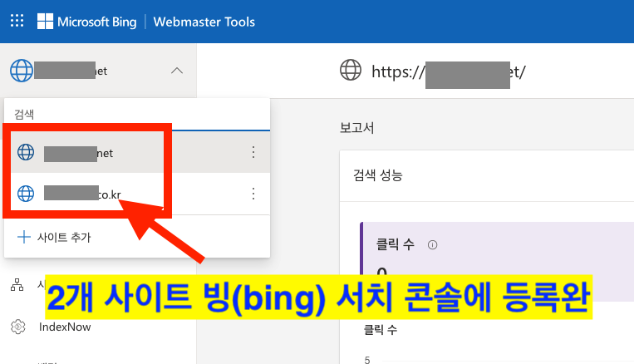The height and width of the screenshot is (364, 634).
Task: Select the .net site in dropdown list
Action: tap(136, 152)
